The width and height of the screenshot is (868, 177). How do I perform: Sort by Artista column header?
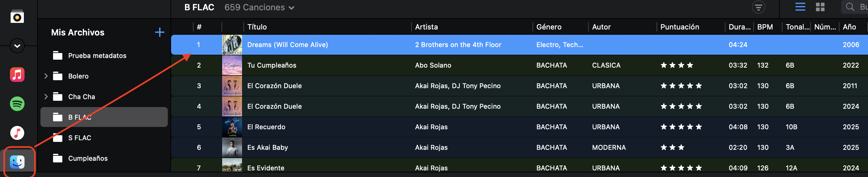(426, 27)
